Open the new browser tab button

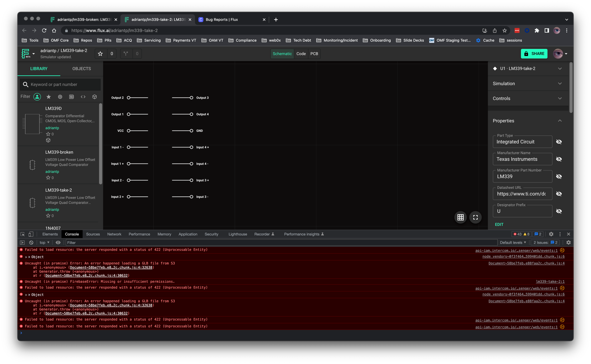[276, 19]
